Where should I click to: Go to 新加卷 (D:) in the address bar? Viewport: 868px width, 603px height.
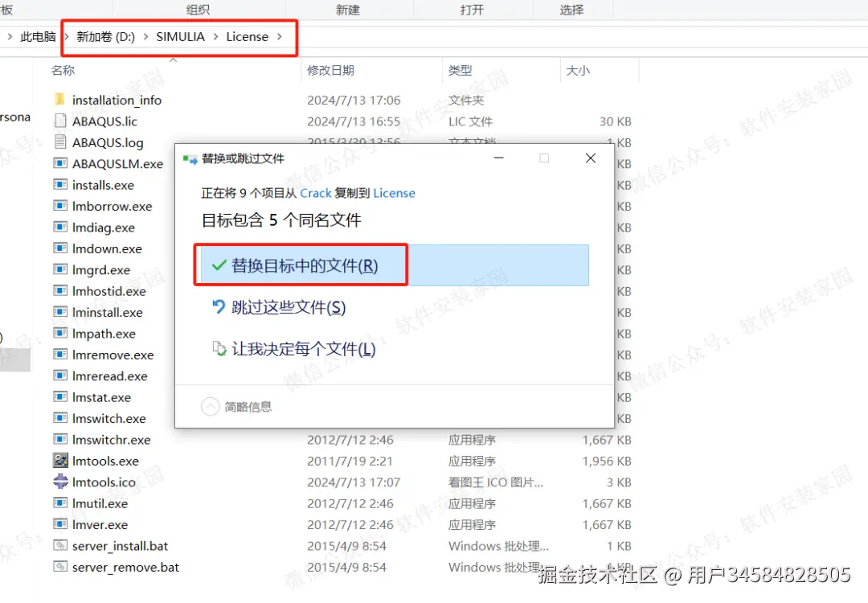tap(106, 36)
